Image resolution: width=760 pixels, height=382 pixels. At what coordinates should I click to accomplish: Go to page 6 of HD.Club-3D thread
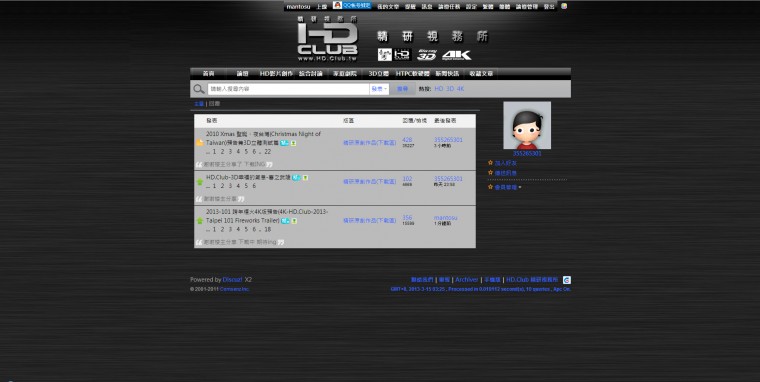[254, 186]
